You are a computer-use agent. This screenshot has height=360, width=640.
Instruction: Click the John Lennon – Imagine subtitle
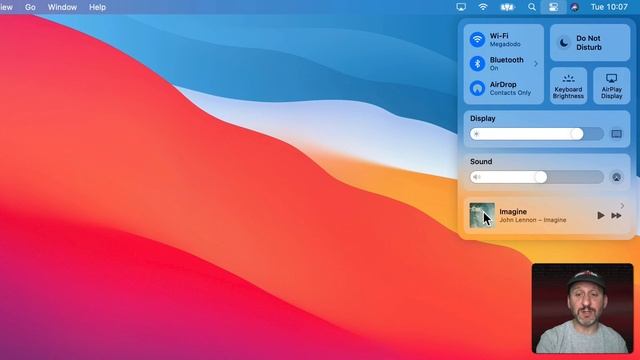click(x=533, y=220)
